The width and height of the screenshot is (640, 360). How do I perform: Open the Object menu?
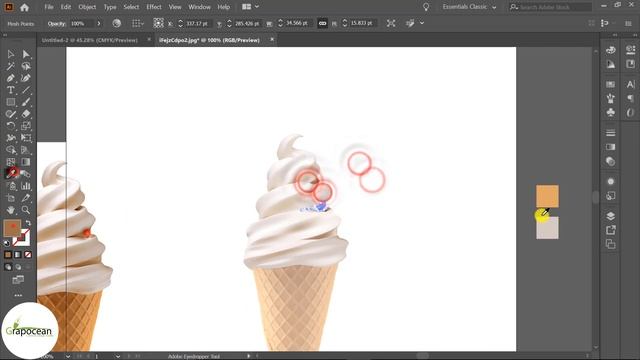point(87,7)
